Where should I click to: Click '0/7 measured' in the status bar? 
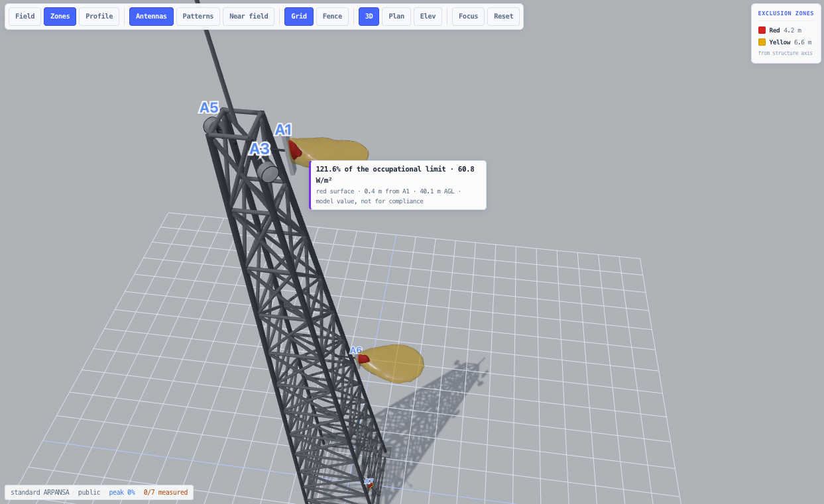[x=166, y=492]
